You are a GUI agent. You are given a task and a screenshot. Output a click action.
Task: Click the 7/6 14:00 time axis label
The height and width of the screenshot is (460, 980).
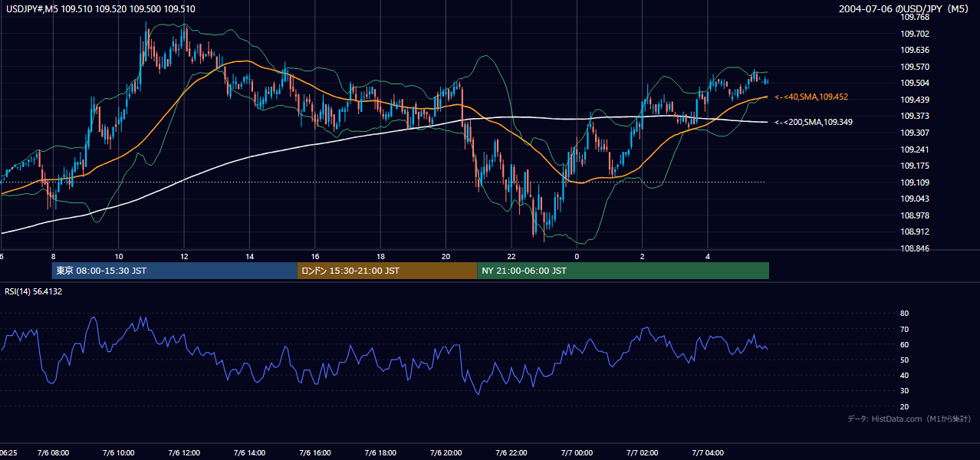click(x=250, y=453)
